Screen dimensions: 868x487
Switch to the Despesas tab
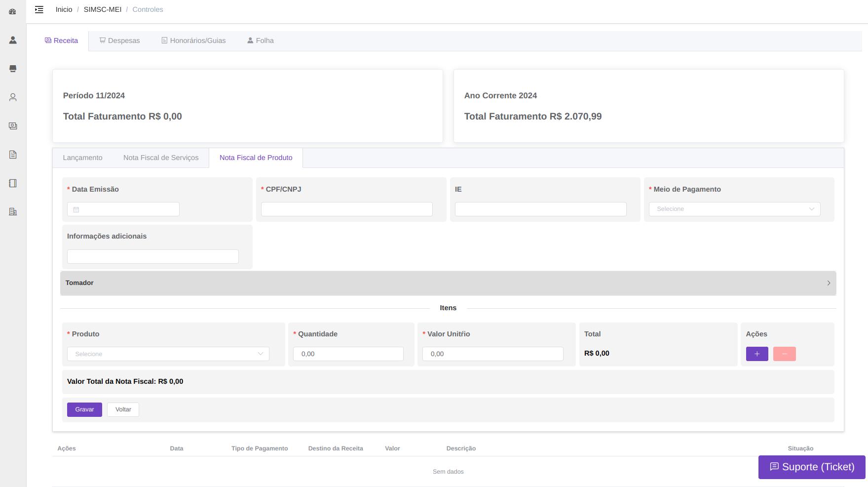pyautogui.click(x=119, y=41)
